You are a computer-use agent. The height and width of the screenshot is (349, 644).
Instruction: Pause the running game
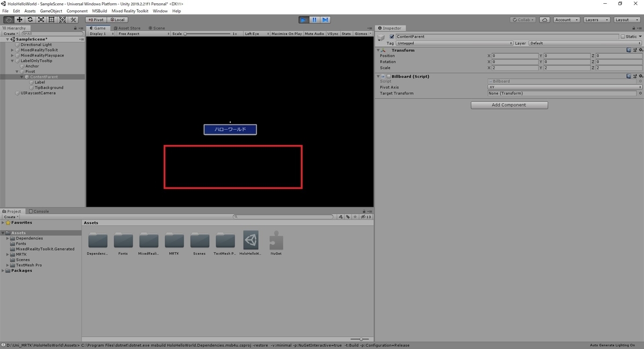tap(314, 20)
